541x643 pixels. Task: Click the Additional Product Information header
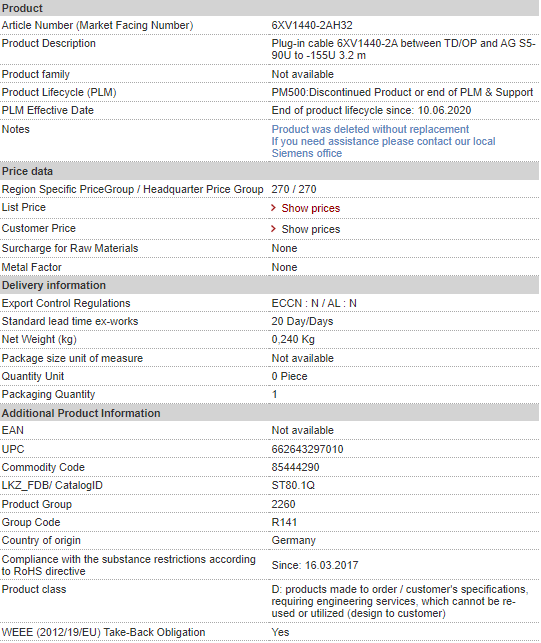[x=269, y=413]
